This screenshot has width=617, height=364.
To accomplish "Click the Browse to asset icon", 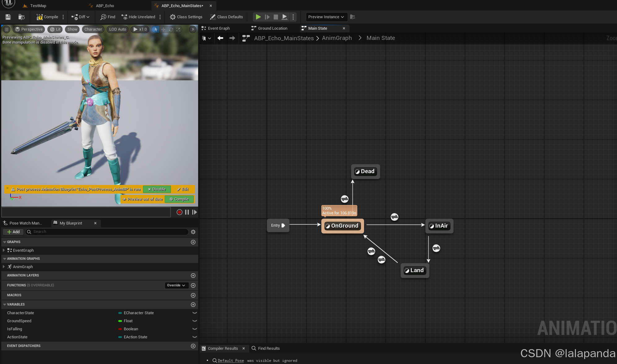I will pos(21,17).
